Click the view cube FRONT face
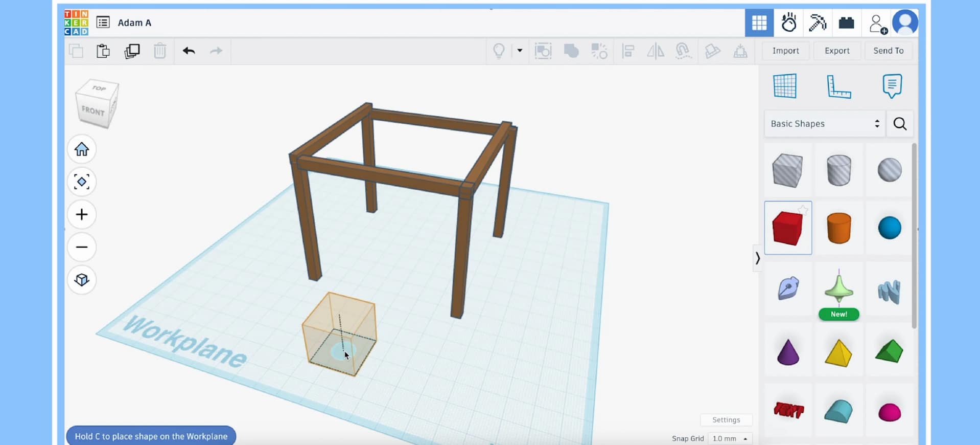Image resolution: width=980 pixels, height=445 pixels. pos(93,110)
